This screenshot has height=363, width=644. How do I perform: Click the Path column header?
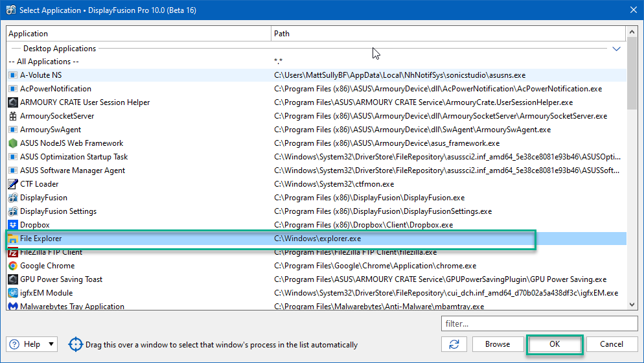(x=448, y=34)
